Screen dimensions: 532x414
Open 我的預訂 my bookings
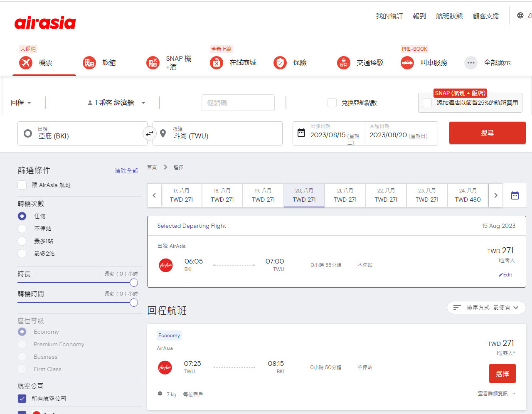(x=389, y=16)
